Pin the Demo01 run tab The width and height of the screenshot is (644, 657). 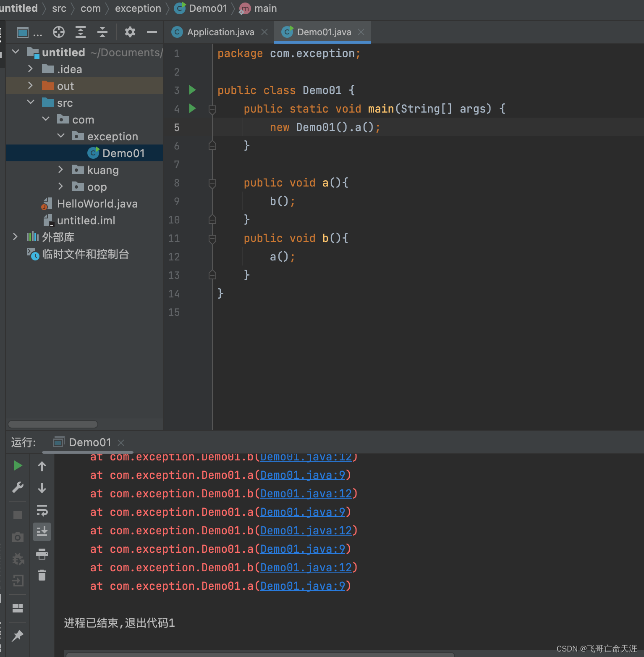[x=18, y=636]
